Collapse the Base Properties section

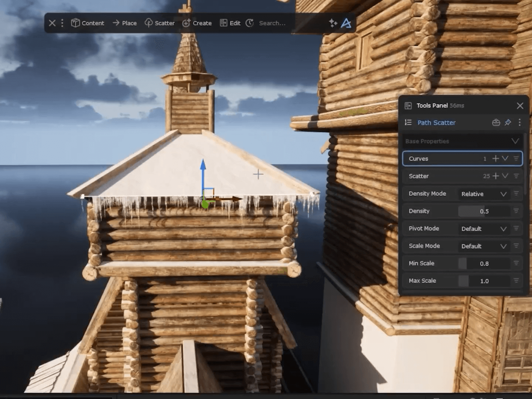(x=515, y=141)
